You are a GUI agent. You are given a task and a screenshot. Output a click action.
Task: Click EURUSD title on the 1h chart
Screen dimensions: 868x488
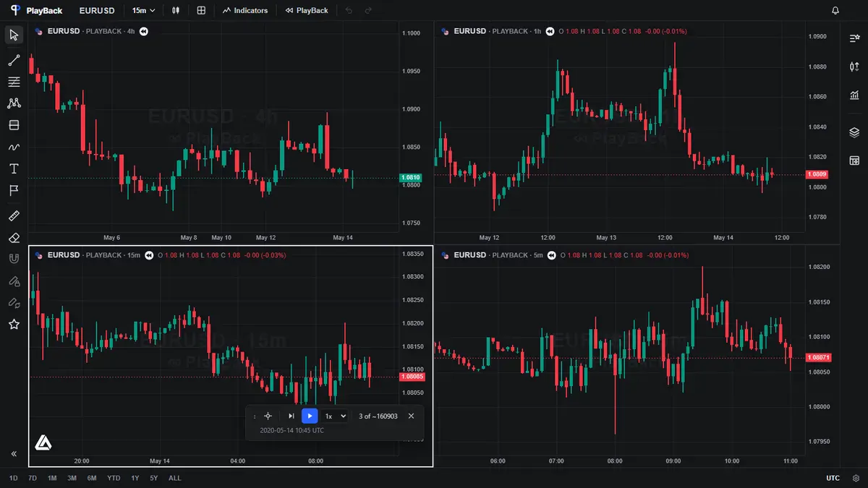click(470, 32)
